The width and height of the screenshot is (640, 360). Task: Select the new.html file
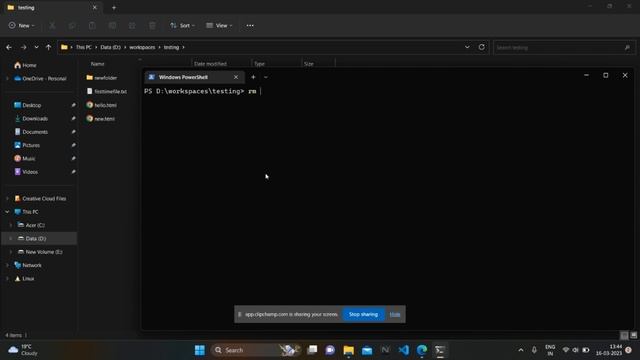coord(104,119)
